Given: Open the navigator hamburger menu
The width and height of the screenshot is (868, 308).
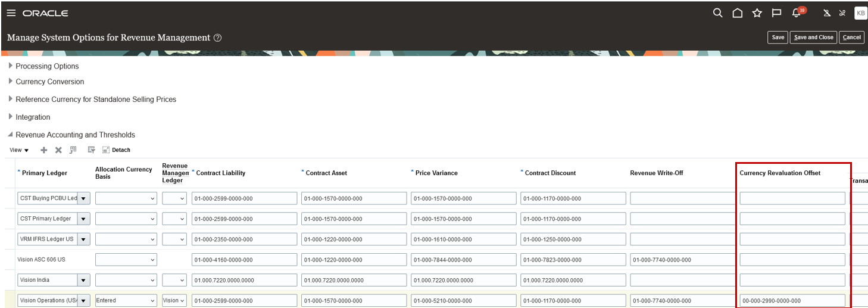Looking at the screenshot, I should pyautogui.click(x=11, y=13).
